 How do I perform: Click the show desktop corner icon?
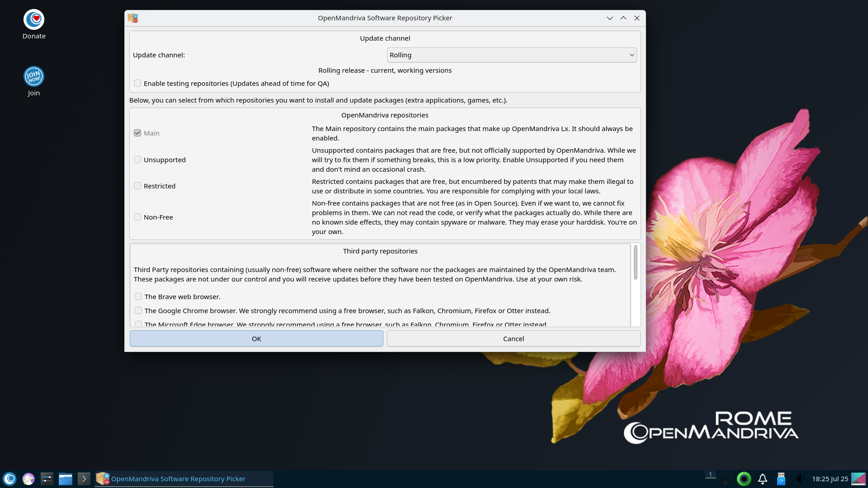(x=859, y=479)
